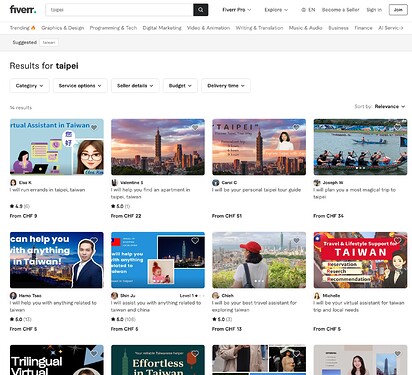The height and width of the screenshot is (375, 412).
Task: Click category bar right scroll arrow
Action: click(x=402, y=28)
